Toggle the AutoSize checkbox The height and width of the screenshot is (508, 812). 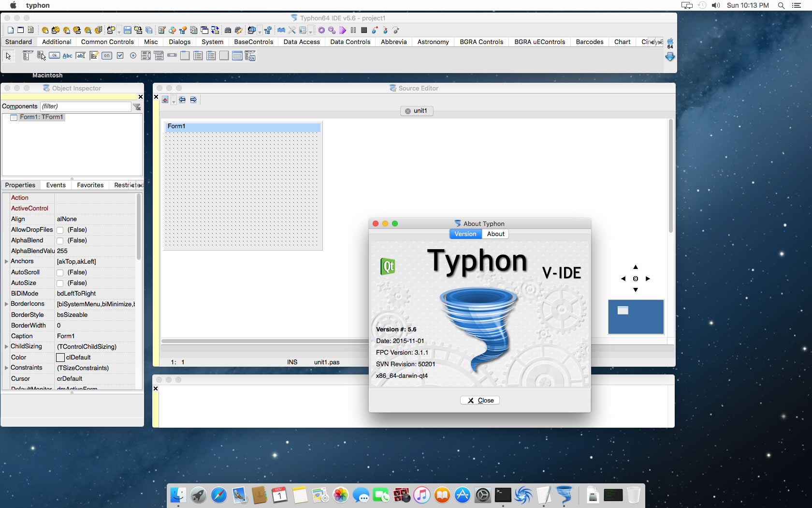click(60, 283)
